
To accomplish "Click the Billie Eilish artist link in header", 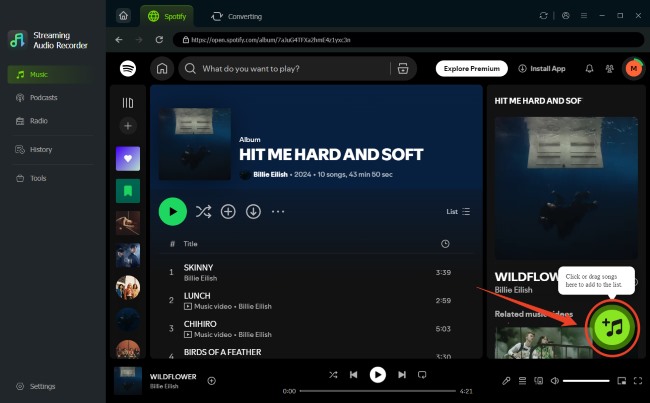I will 270,175.
